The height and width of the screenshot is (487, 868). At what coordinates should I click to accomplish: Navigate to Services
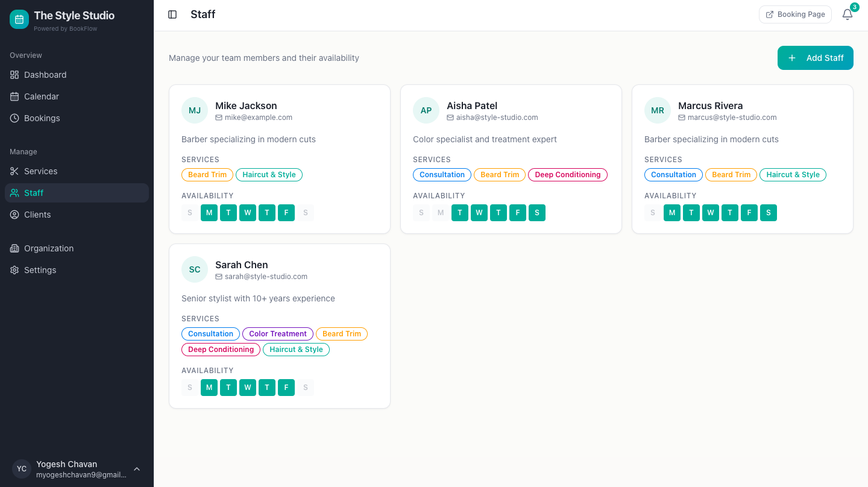77,171
